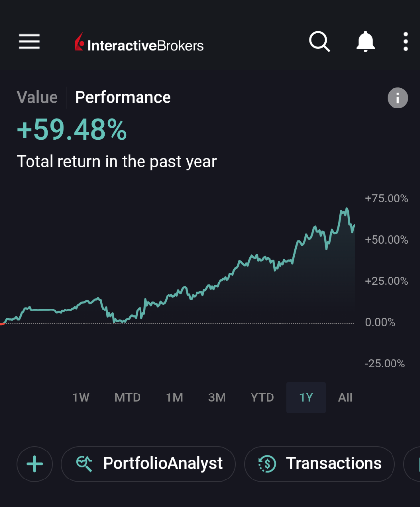Switch to the Value tab
This screenshot has height=507, width=420.
pos(37,97)
